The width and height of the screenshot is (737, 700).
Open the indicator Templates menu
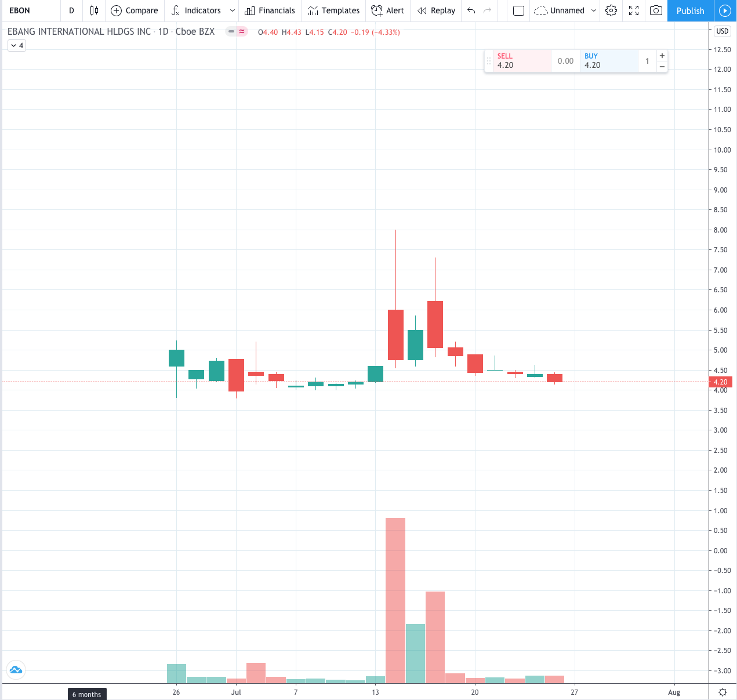coord(333,10)
